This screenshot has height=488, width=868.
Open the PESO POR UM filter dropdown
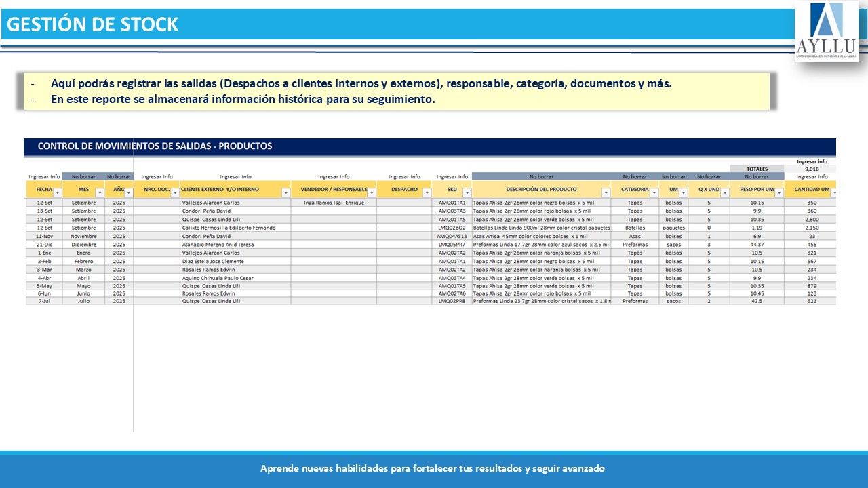(779, 193)
